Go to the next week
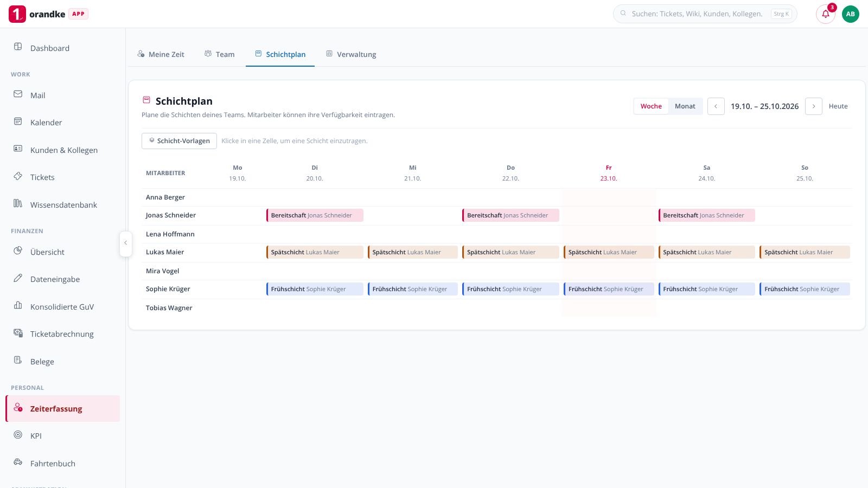This screenshot has width=868, height=488. pyautogui.click(x=814, y=106)
